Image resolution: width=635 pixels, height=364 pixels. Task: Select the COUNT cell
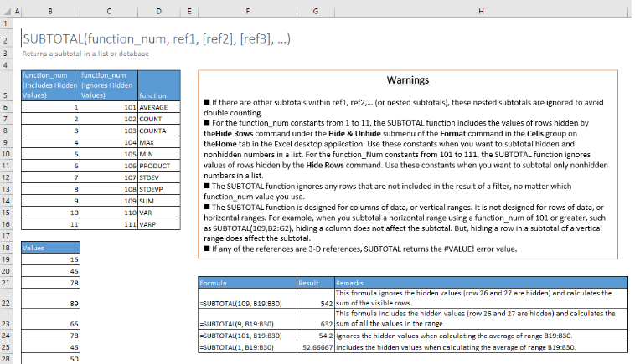pos(159,119)
